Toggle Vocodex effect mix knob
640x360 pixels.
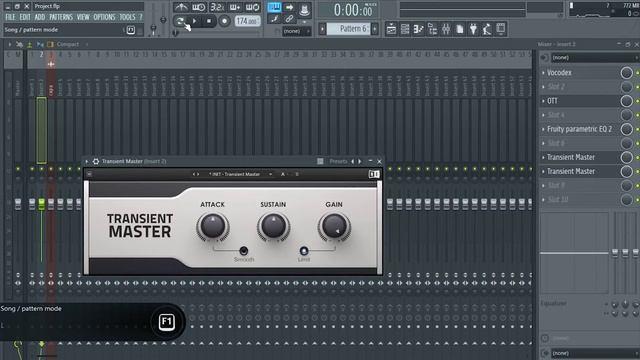(x=627, y=73)
